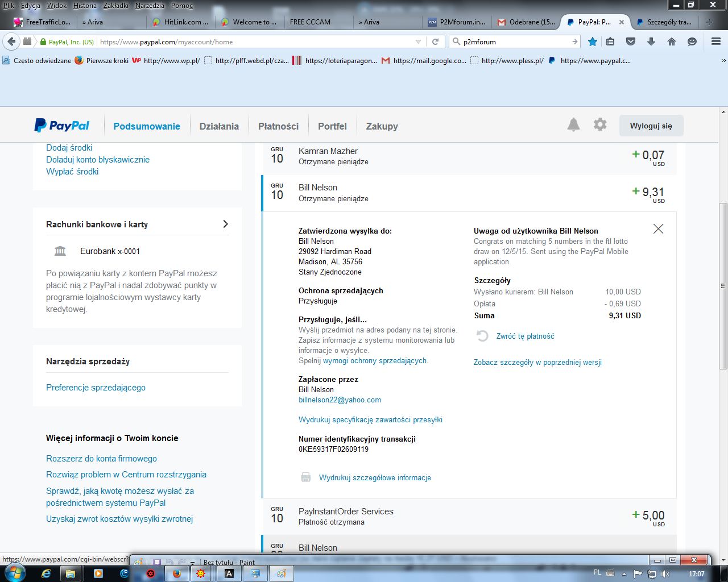The image size is (728, 582).
Task: Open the PayPal notifications bell
Action: (573, 125)
